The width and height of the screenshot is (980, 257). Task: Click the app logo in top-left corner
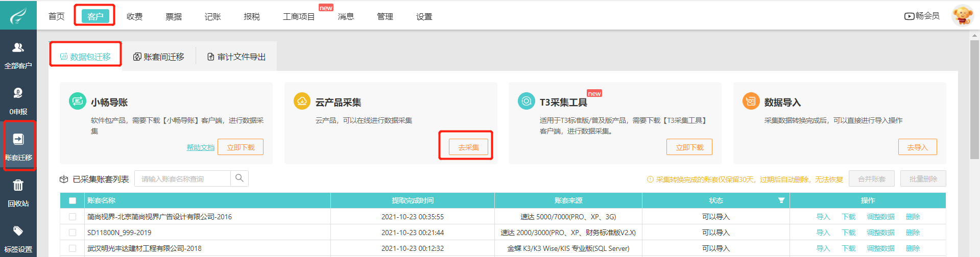tap(18, 15)
